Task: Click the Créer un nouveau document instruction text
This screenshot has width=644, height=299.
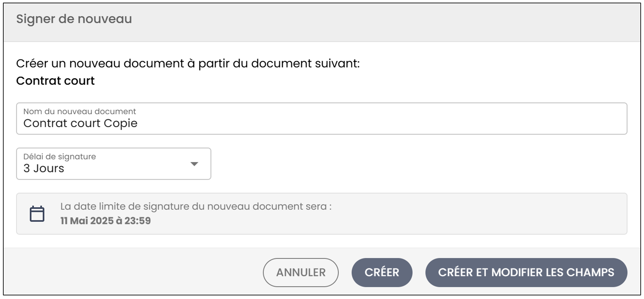Action: coord(188,63)
